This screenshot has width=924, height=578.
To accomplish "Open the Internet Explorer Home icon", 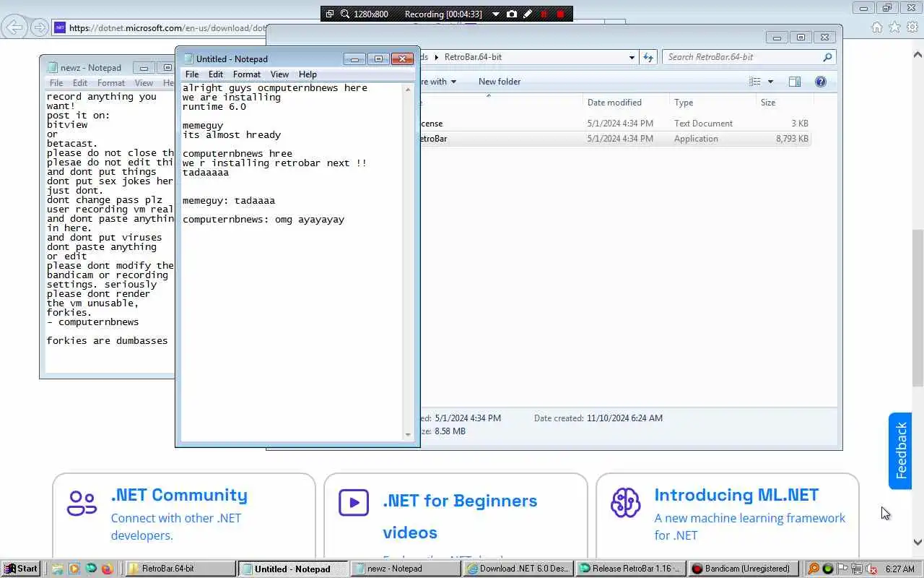I will click(x=876, y=27).
